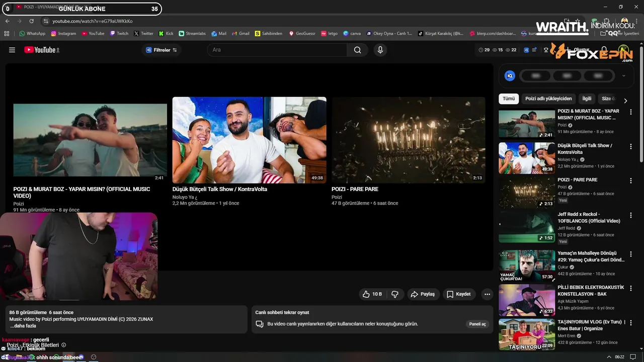
Task: Share the video with Paylaş
Action: click(x=423, y=294)
